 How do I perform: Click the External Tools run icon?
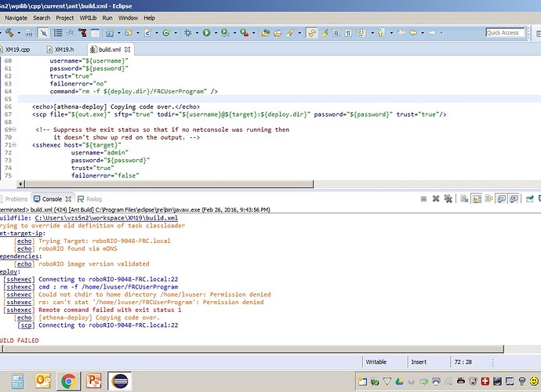click(x=245, y=33)
